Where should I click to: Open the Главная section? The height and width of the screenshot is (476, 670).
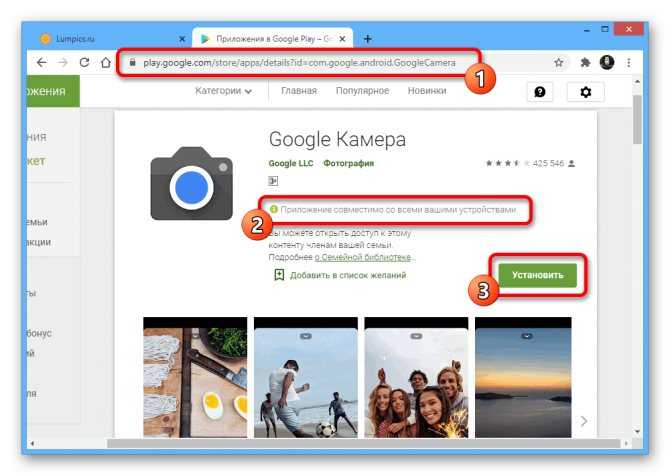click(x=299, y=91)
